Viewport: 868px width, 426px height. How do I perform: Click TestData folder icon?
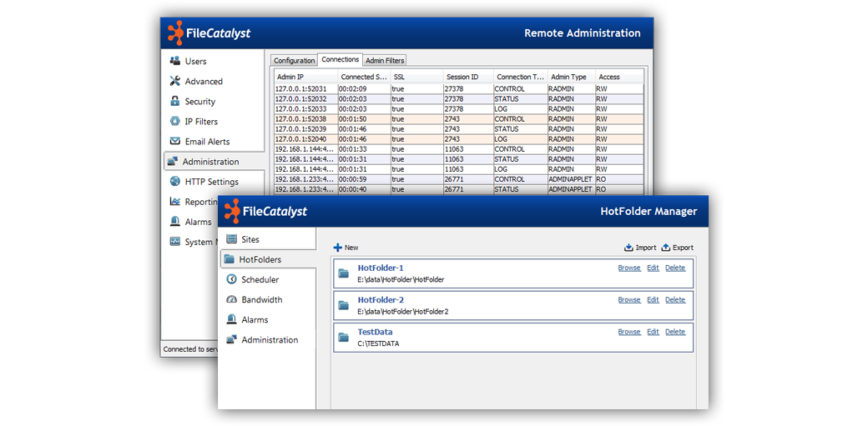(344, 338)
